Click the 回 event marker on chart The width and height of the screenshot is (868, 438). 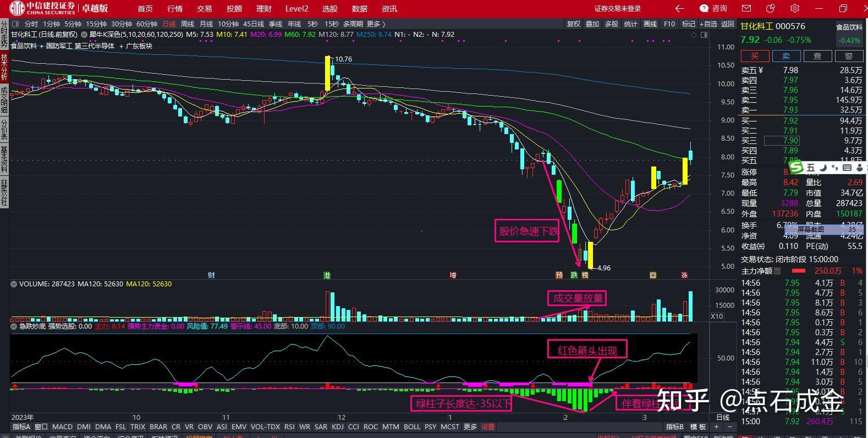pos(653,275)
